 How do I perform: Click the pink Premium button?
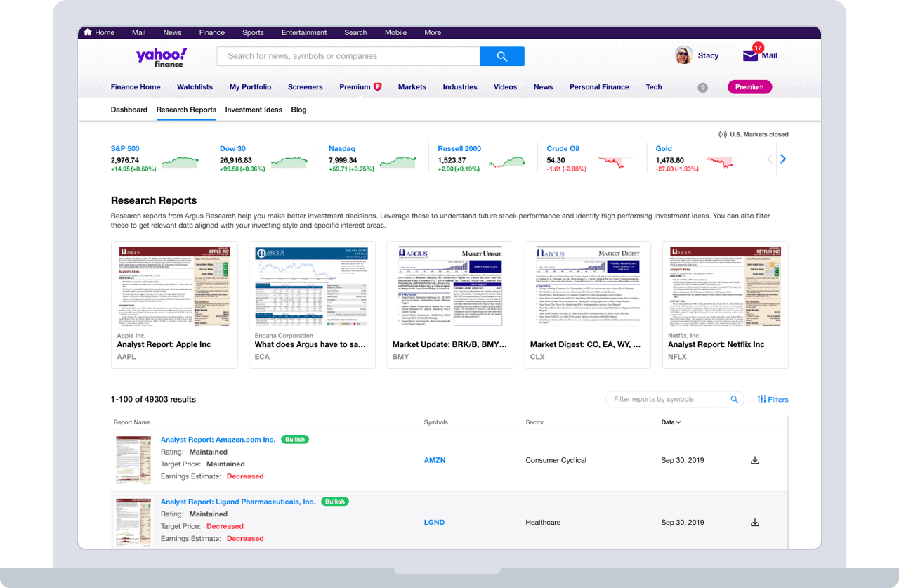[749, 87]
